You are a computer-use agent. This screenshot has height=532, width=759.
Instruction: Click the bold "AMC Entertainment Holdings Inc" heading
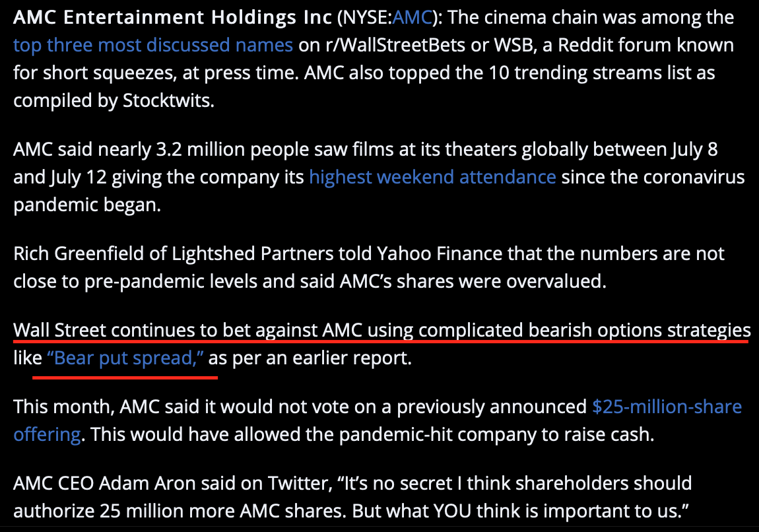tap(172, 17)
